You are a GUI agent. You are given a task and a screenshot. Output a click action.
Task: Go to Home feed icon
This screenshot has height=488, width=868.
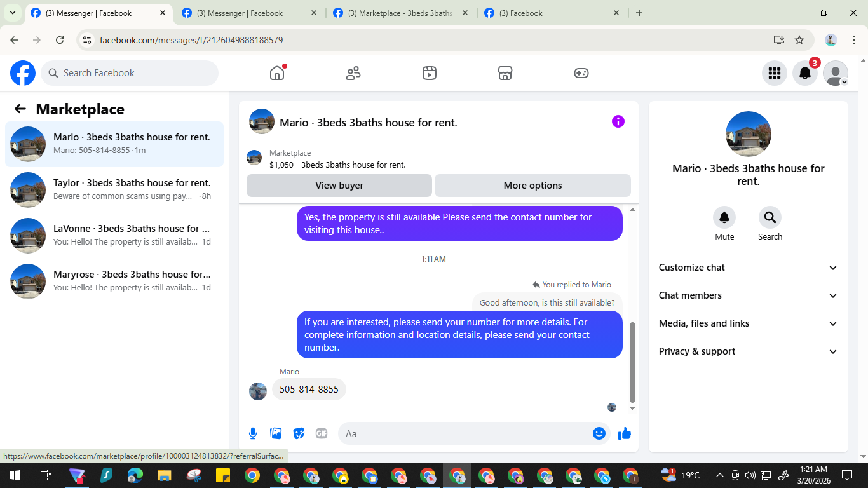pyautogui.click(x=277, y=73)
